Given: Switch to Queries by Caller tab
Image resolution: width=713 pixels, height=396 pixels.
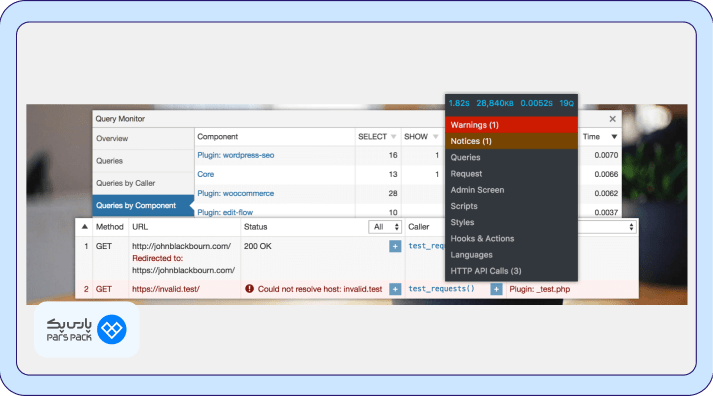Looking at the screenshot, I should [143, 183].
